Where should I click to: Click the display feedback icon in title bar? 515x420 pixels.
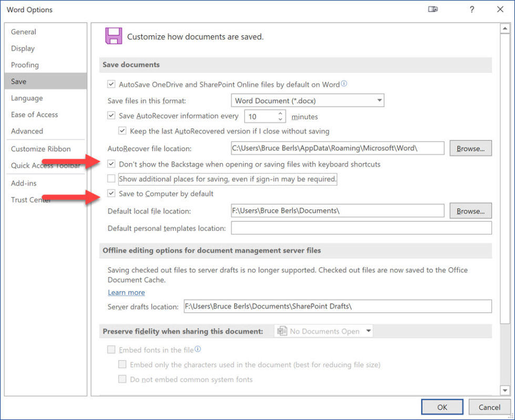click(432, 9)
